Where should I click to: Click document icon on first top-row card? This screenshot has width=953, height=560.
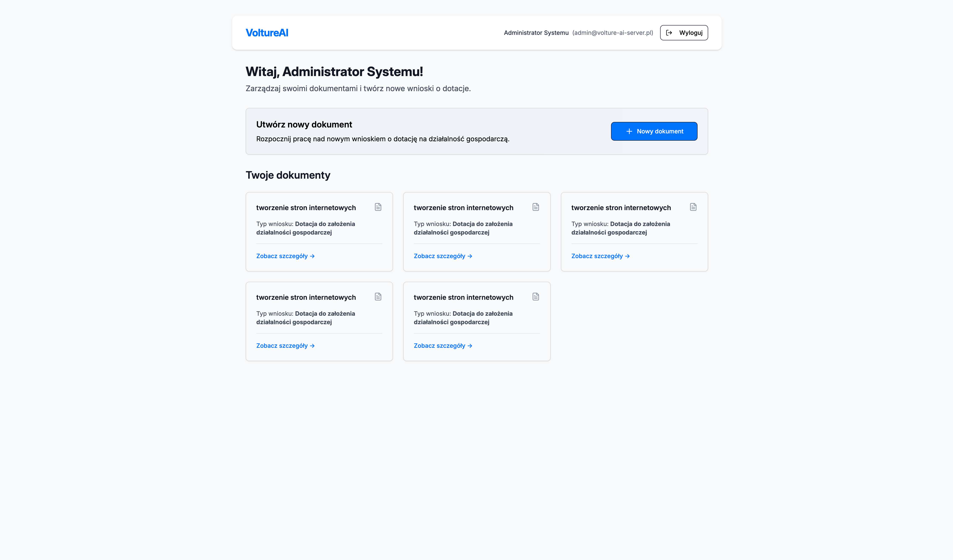point(378,207)
